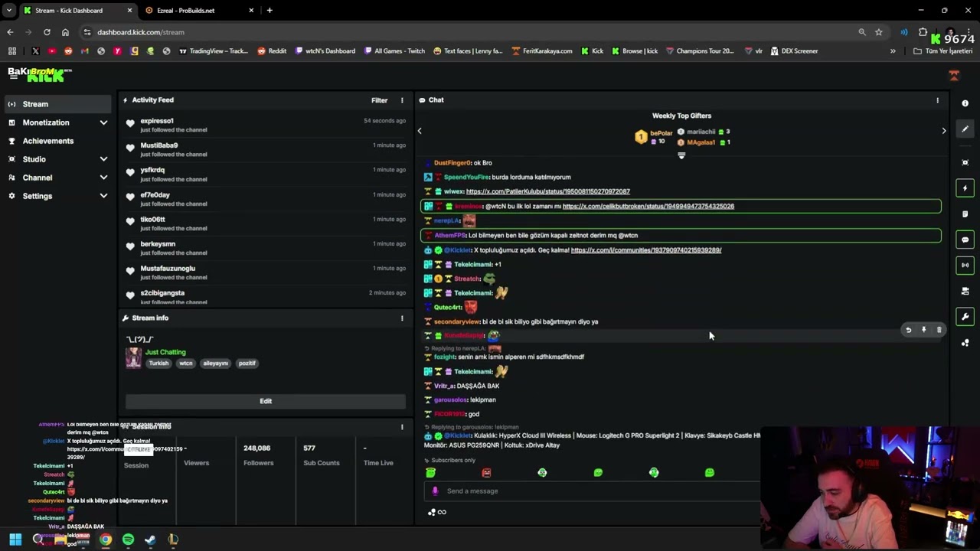Open the Activity Feed Filter
This screenshot has width=980, height=551.
379,100
